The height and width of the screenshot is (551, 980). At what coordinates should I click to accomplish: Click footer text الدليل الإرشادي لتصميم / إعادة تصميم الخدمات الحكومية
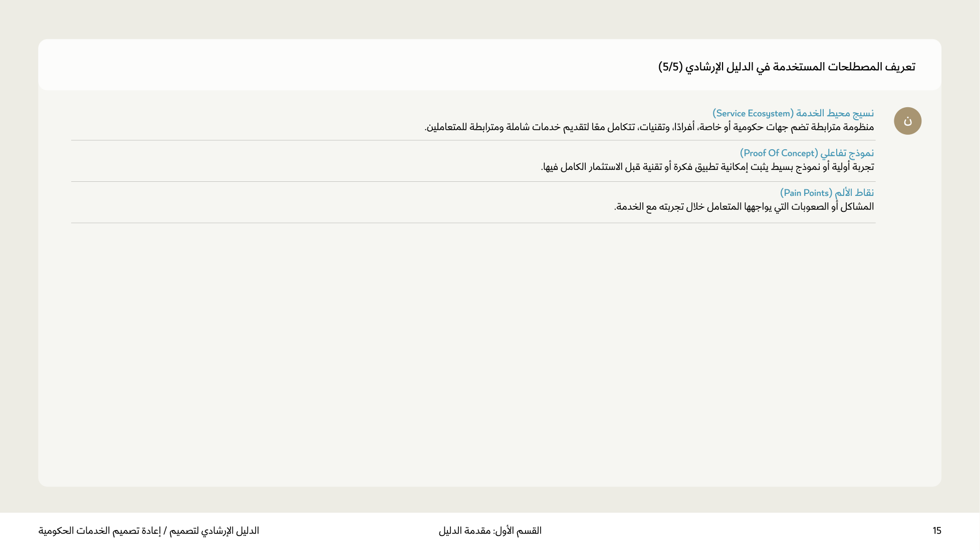(x=149, y=530)
